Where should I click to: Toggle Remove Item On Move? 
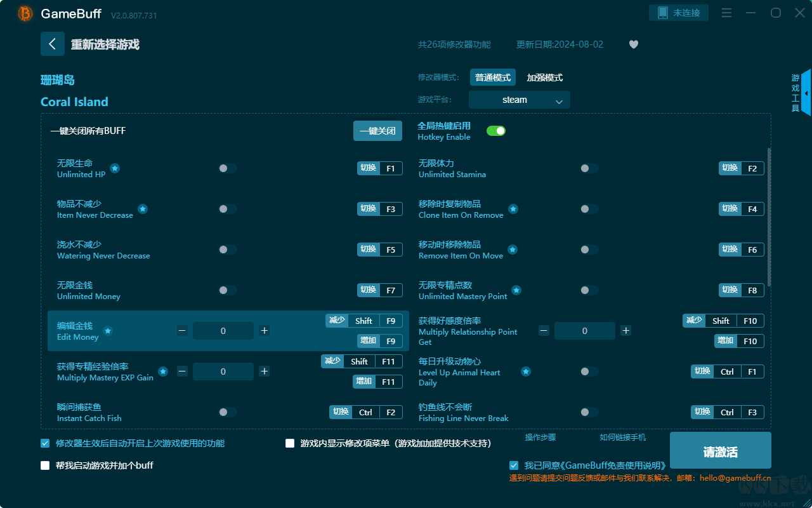(x=589, y=250)
